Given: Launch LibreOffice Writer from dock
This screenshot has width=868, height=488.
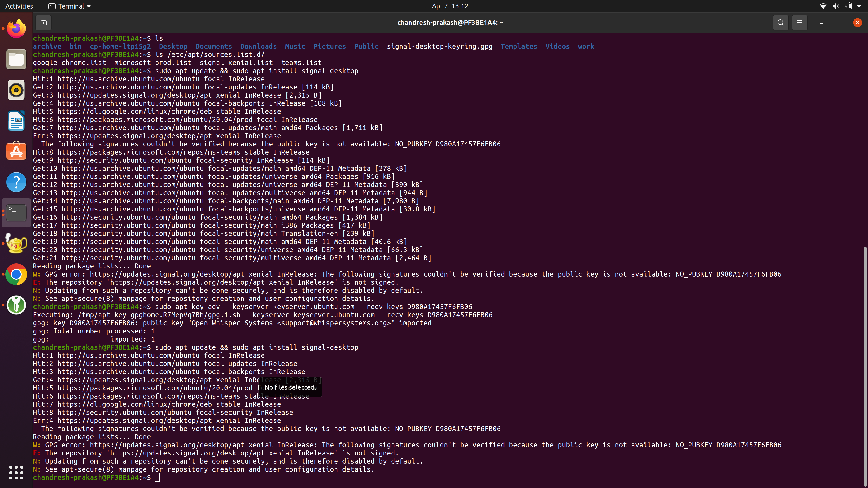Looking at the screenshot, I should pos(16,121).
